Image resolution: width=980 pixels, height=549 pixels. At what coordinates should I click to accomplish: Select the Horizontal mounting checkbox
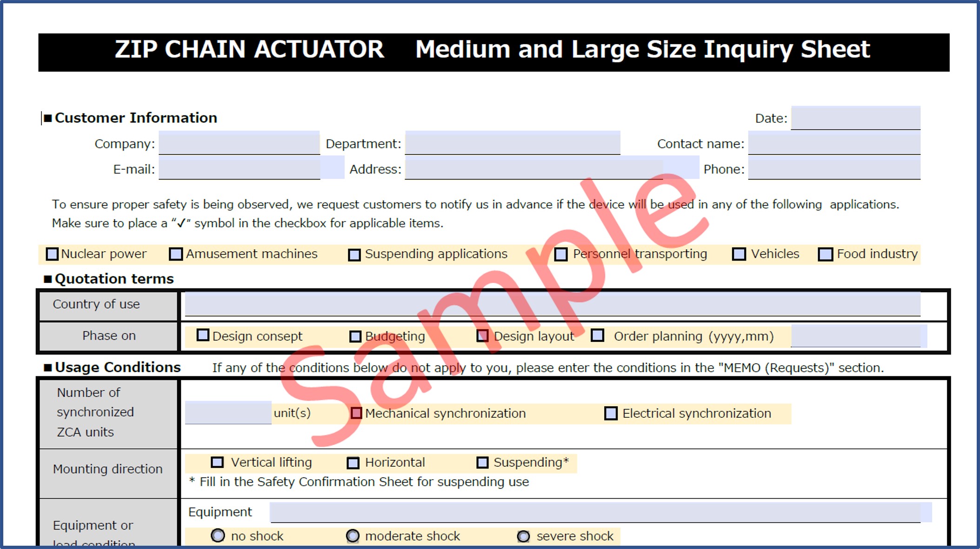[x=353, y=463]
